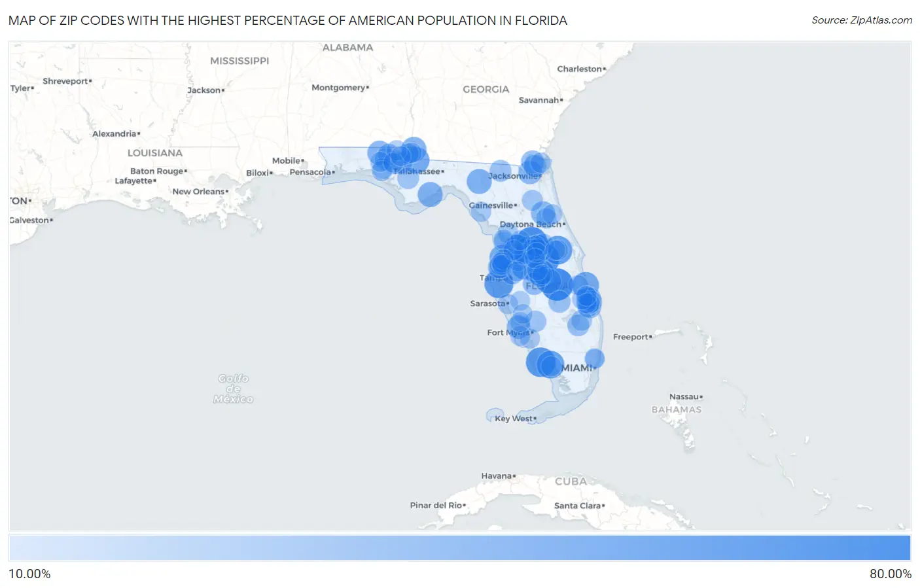Click the MIAMI city label
The width and height of the screenshot is (920, 588).
pos(576,368)
